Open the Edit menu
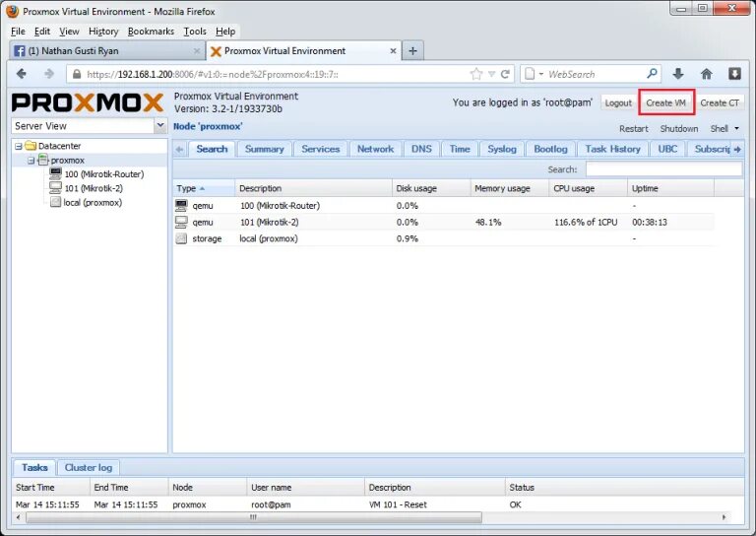This screenshot has height=536, width=756. click(42, 32)
